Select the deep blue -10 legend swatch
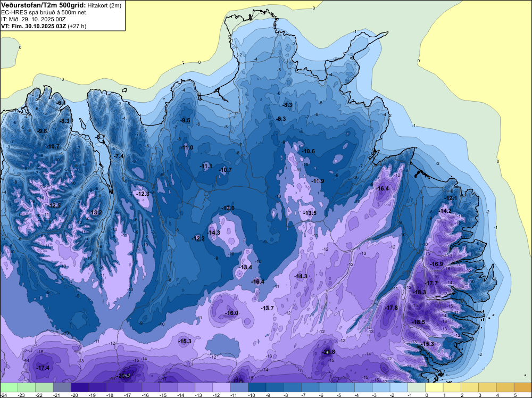 (x=257, y=387)
